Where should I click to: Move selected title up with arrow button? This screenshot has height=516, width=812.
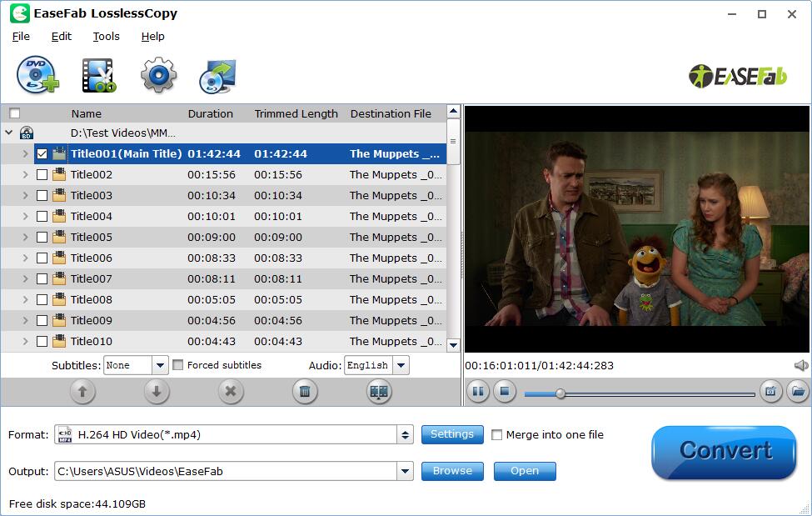pyautogui.click(x=82, y=391)
